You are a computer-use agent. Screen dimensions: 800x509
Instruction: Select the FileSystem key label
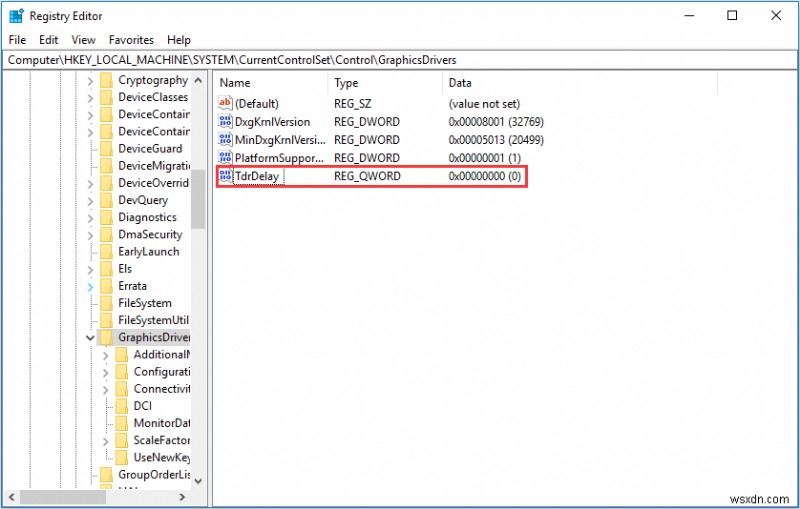[144, 303]
